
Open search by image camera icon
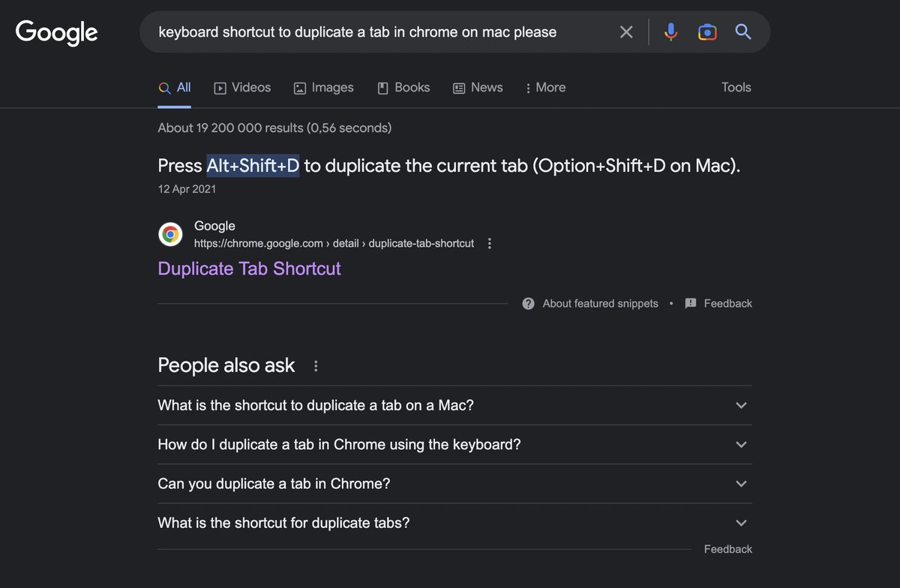707,31
